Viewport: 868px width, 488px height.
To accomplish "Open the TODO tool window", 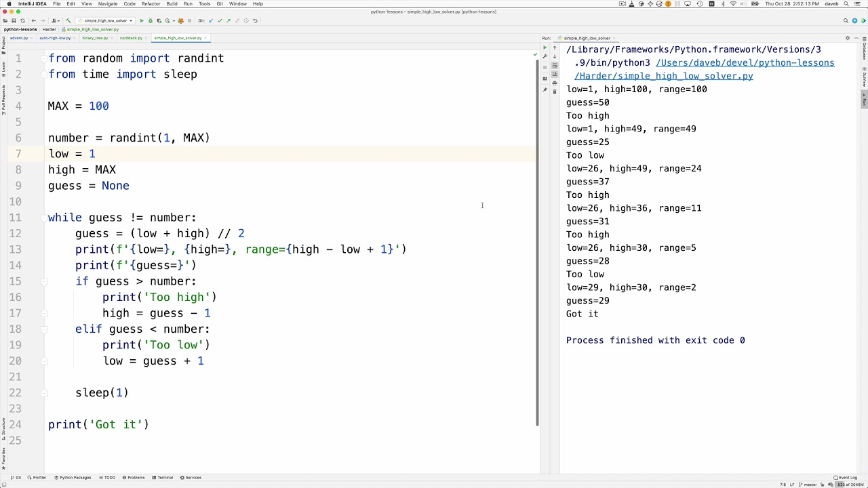I will click(x=107, y=478).
